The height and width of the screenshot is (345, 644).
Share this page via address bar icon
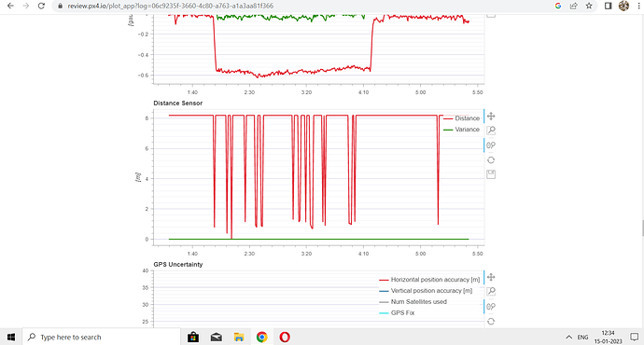(x=573, y=6)
